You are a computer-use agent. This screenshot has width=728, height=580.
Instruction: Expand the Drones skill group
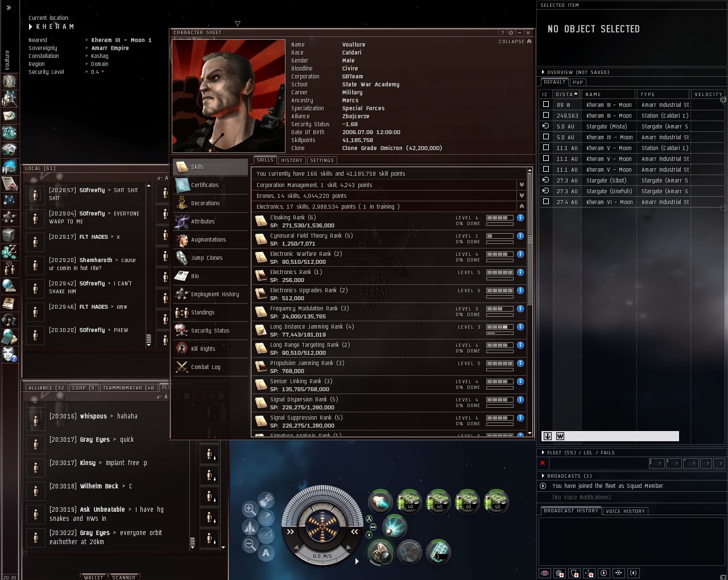click(x=522, y=196)
